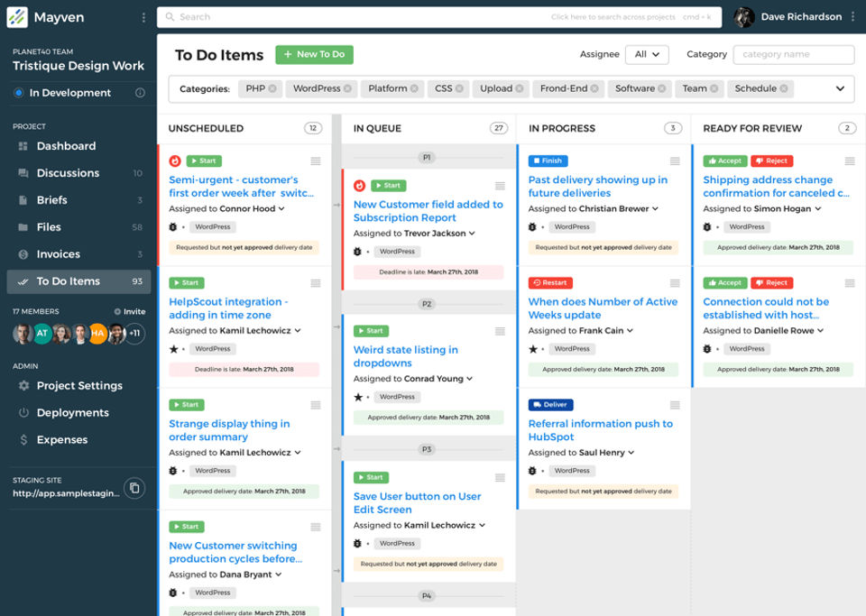Click Finish on Past delivery card

pos(548,161)
